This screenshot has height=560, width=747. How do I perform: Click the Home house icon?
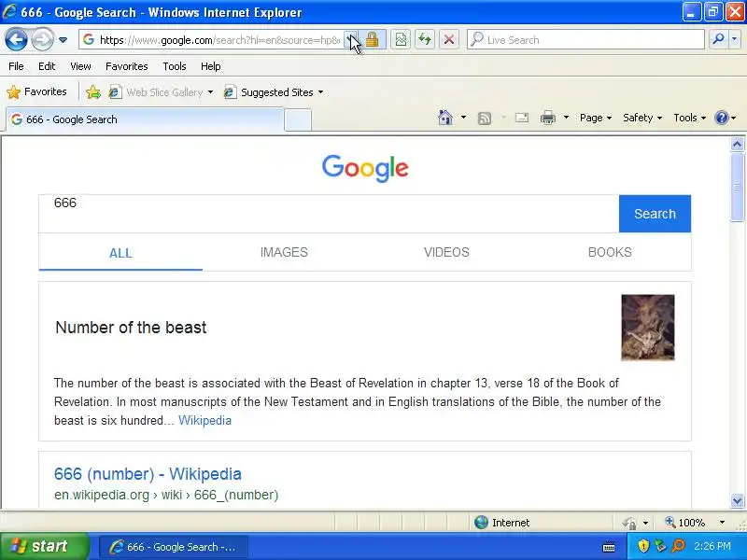(445, 118)
